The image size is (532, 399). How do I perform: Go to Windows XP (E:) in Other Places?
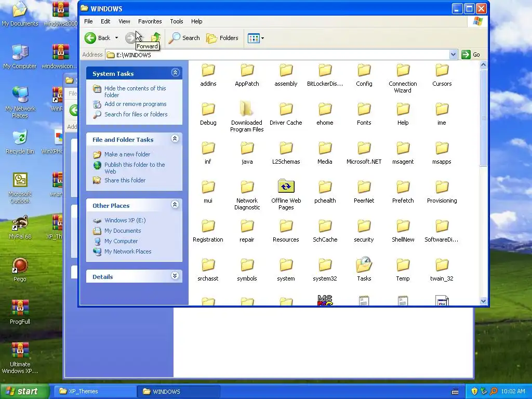125,220
